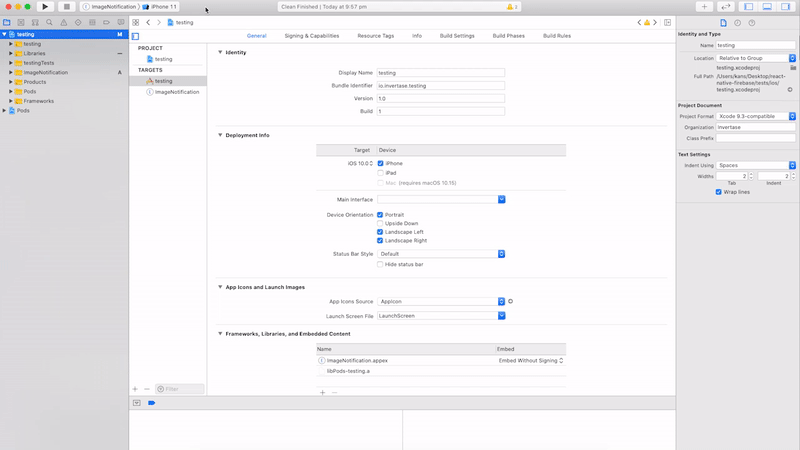
Task: Open the Signing & Capabilities tab
Action: click(x=311, y=36)
